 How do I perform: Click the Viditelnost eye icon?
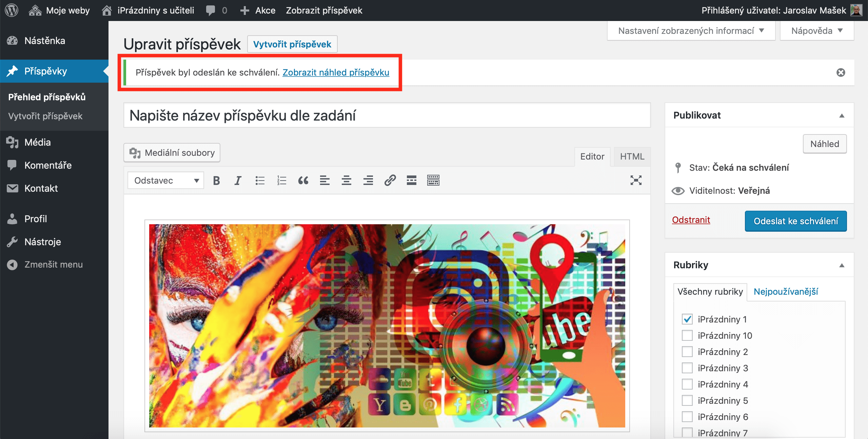[678, 191]
